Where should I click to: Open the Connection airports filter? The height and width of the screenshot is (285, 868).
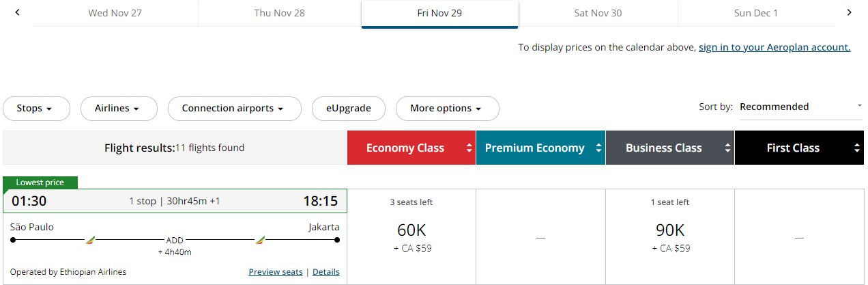234,108
